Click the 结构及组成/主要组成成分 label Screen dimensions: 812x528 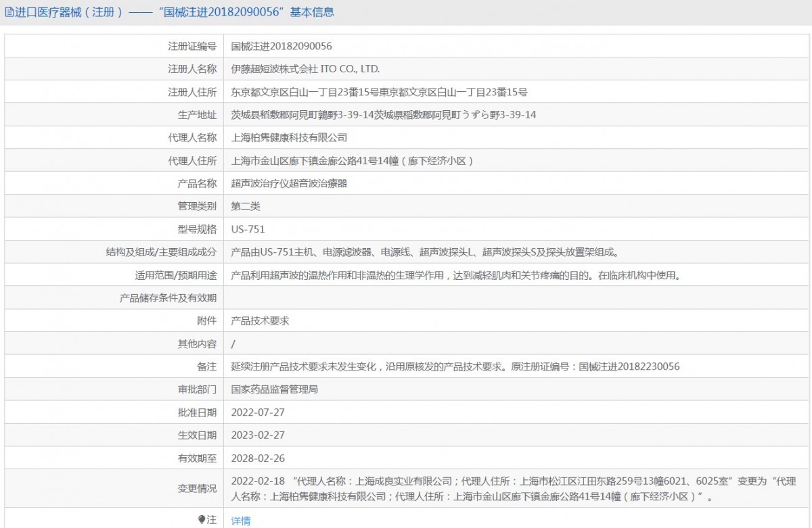(161, 252)
